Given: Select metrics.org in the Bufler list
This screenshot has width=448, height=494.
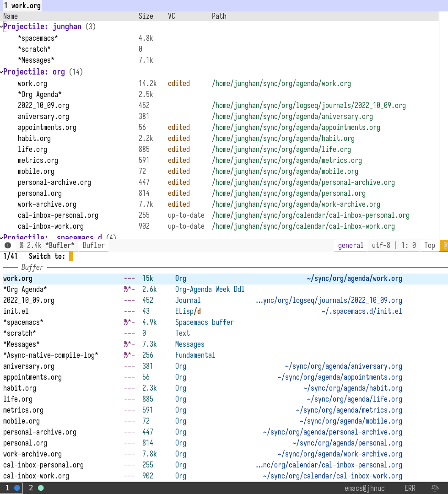Looking at the screenshot, I should 38,161.
